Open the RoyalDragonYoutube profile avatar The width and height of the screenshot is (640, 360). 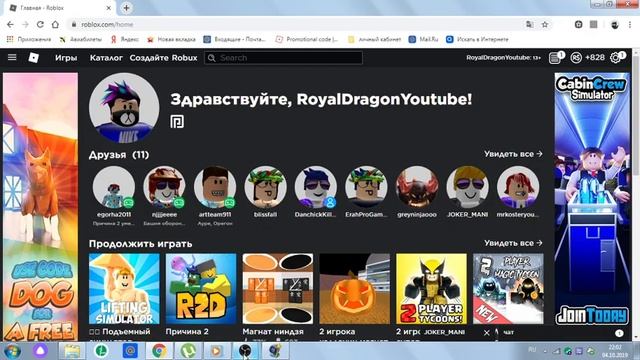[124, 108]
